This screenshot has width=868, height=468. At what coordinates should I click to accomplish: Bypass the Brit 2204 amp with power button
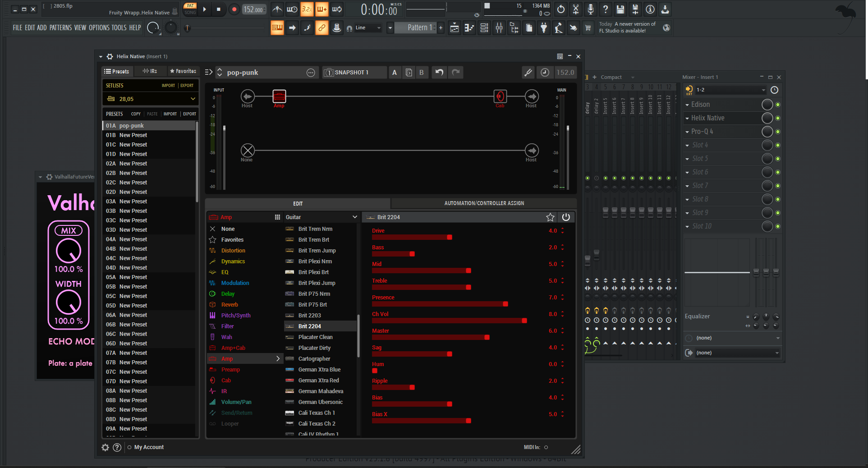pyautogui.click(x=566, y=217)
